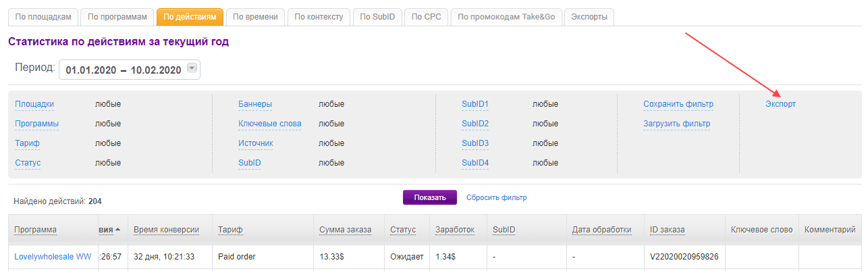Open the «Статус» filter selector

click(28, 163)
